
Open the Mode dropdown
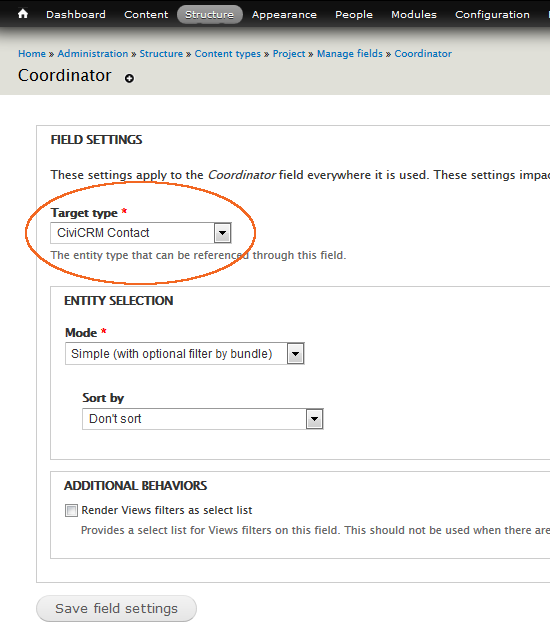click(185, 353)
